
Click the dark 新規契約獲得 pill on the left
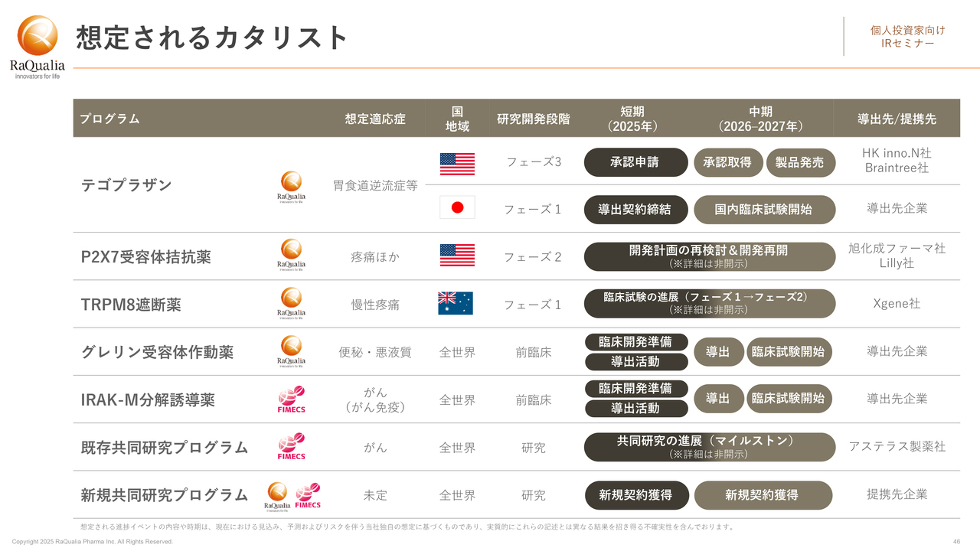click(x=635, y=495)
